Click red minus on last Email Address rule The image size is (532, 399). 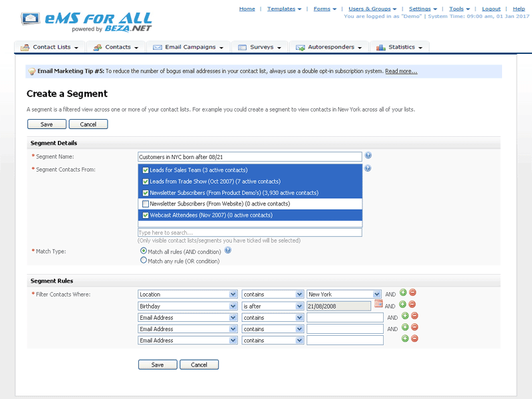coord(414,338)
